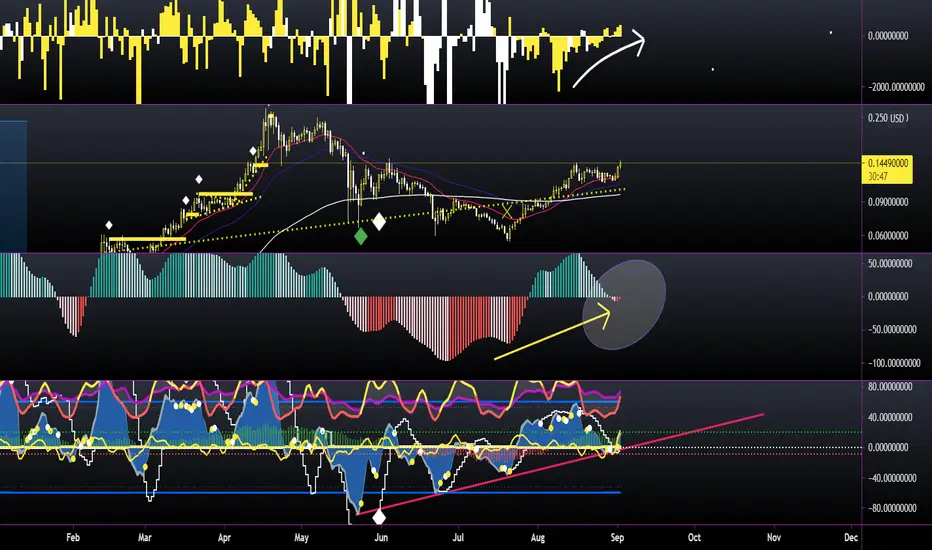Viewport: 932px width, 550px height.
Task: Click the -50.00000000 histogram axis value
Action: point(892,329)
